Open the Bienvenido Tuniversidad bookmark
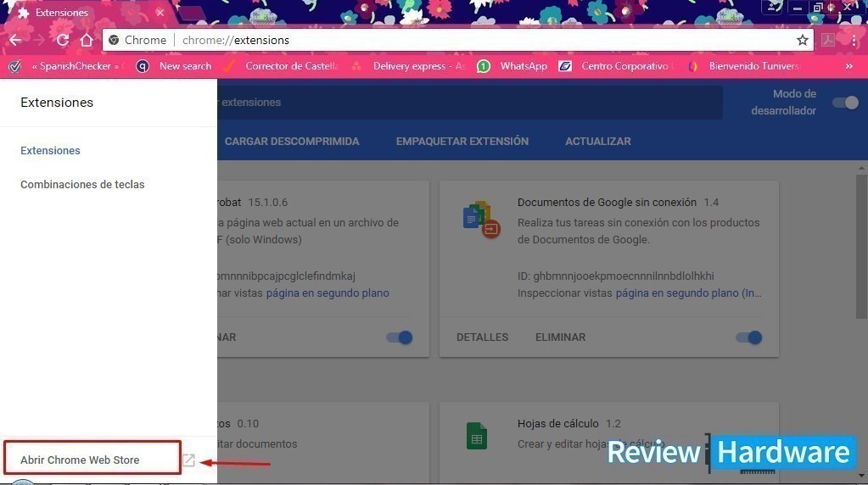868x485 pixels. click(745, 66)
